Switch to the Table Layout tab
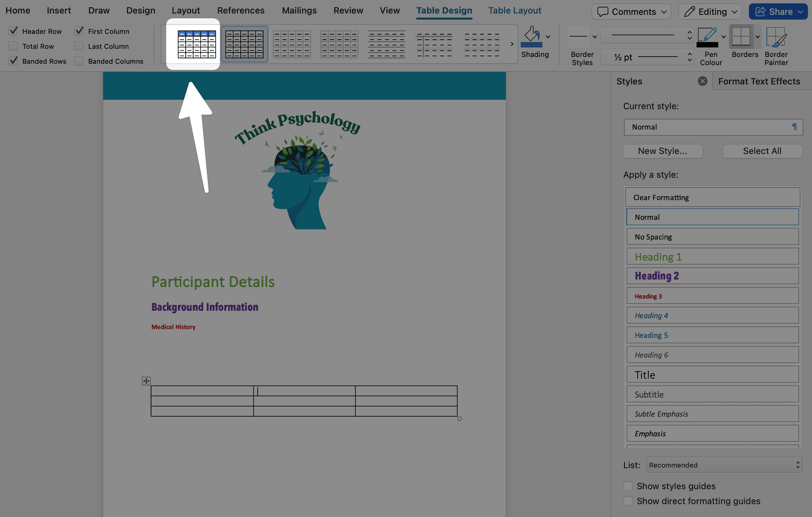 tap(514, 11)
